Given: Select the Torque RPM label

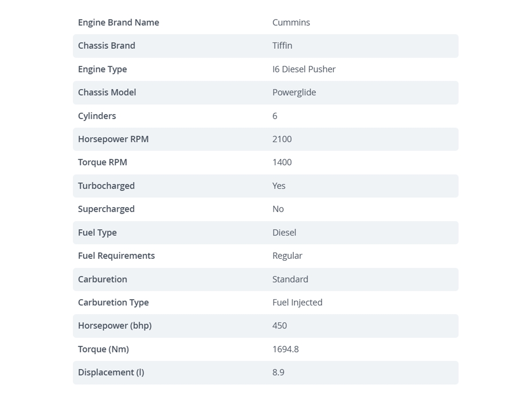Looking at the screenshot, I should click(102, 163).
